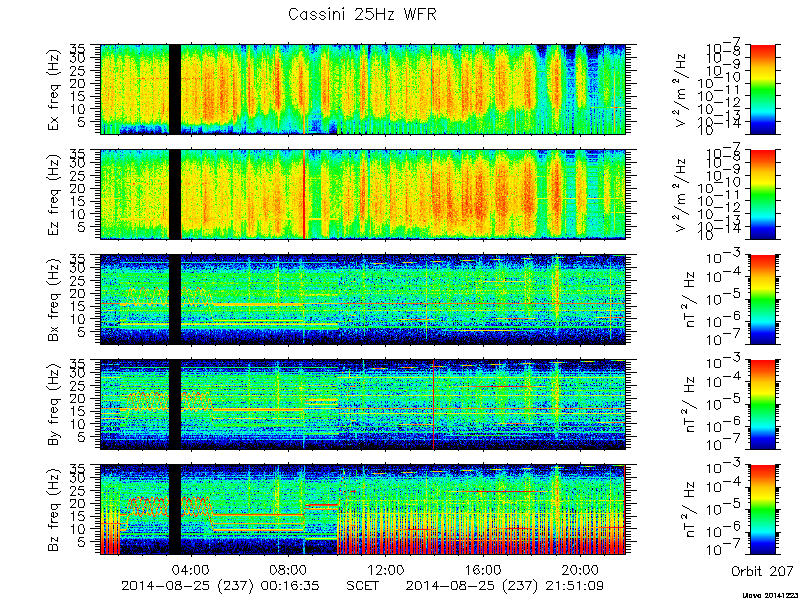Click the 'By freq (Hz)' axis label

pyautogui.click(x=54, y=405)
